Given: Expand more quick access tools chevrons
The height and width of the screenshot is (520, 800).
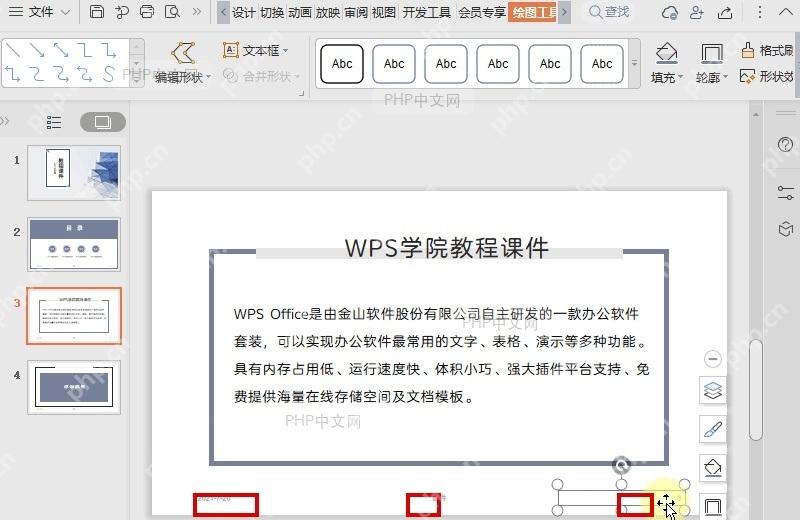Looking at the screenshot, I should [196, 11].
